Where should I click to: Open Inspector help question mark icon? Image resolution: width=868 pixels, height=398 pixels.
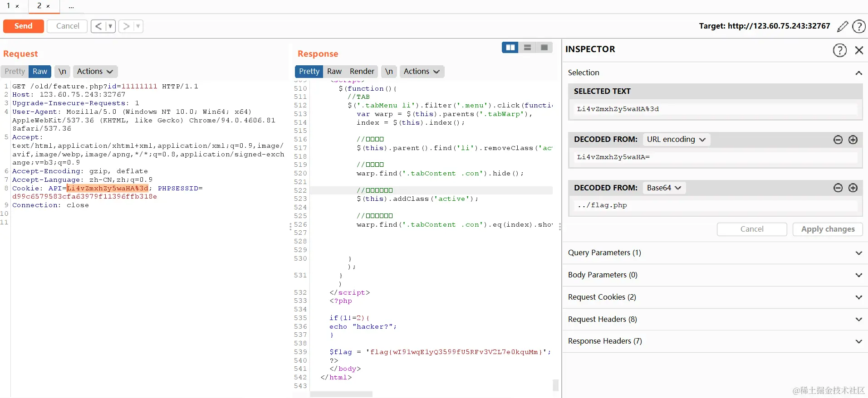tap(839, 50)
